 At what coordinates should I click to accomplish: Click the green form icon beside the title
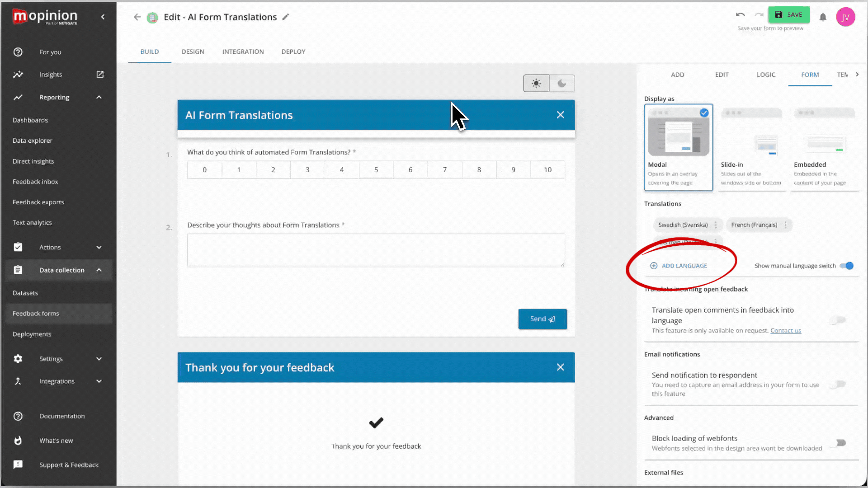coord(153,18)
